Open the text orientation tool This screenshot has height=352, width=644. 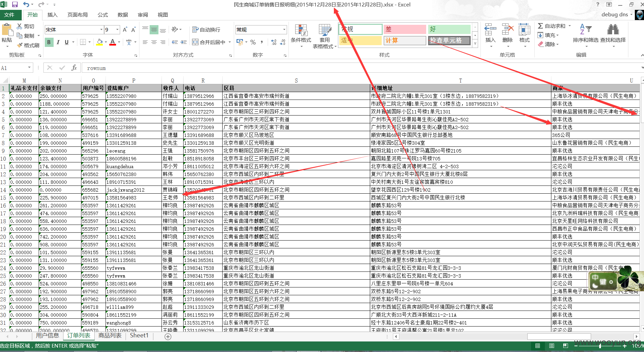(175, 30)
